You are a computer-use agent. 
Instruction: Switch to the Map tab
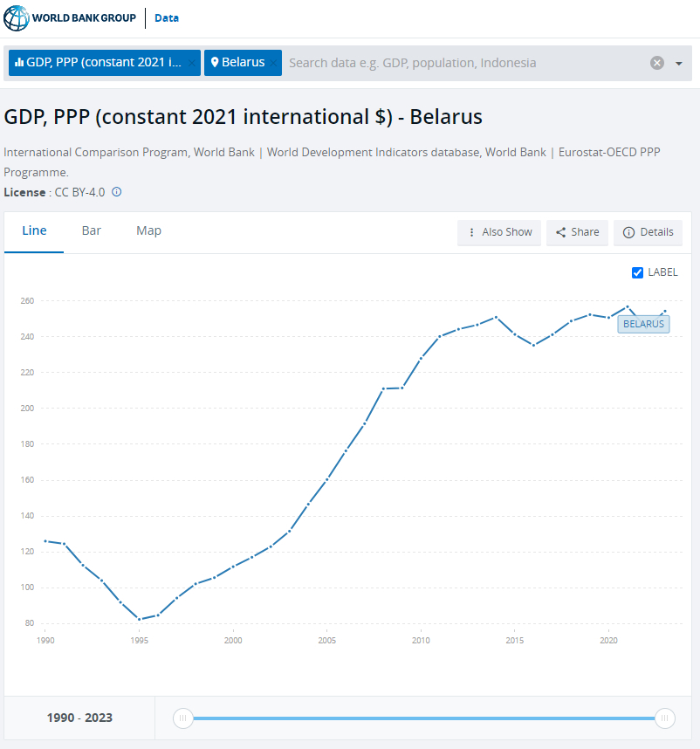pos(148,231)
